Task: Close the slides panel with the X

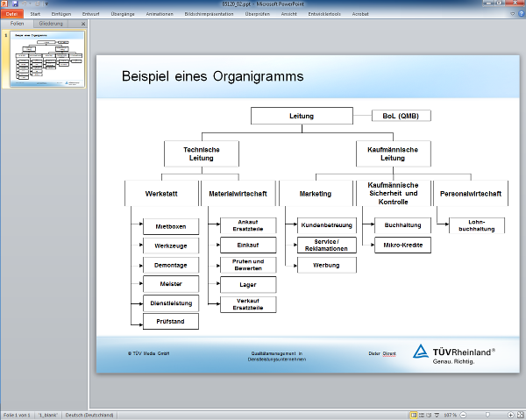Action: 83,24
